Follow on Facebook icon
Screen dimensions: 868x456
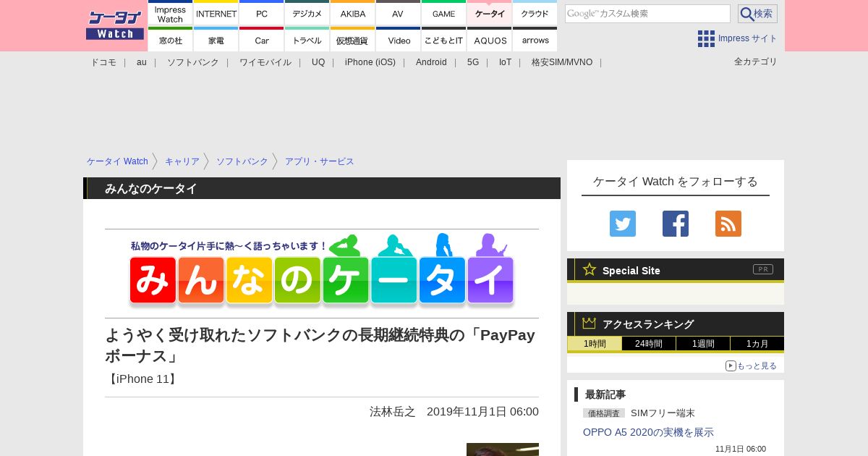pos(676,224)
